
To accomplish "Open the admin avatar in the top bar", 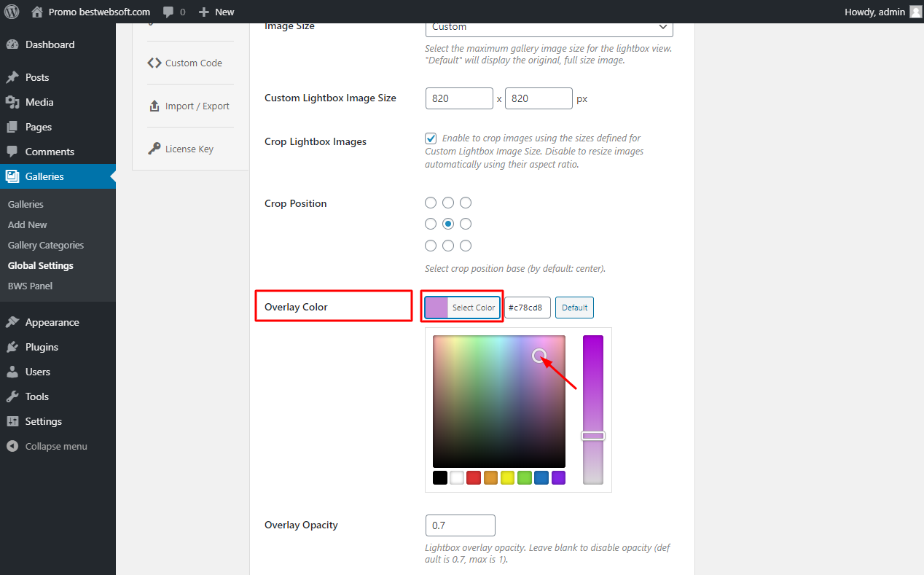I will (x=915, y=12).
